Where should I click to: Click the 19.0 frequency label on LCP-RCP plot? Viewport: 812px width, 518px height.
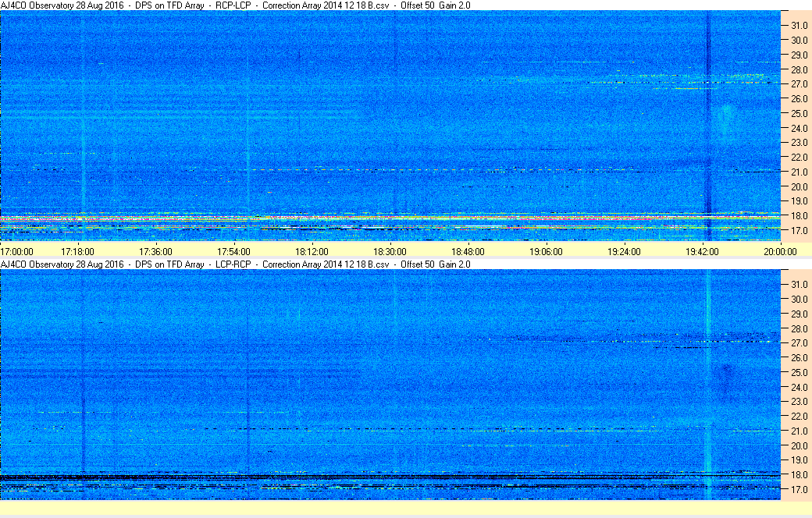(x=799, y=460)
